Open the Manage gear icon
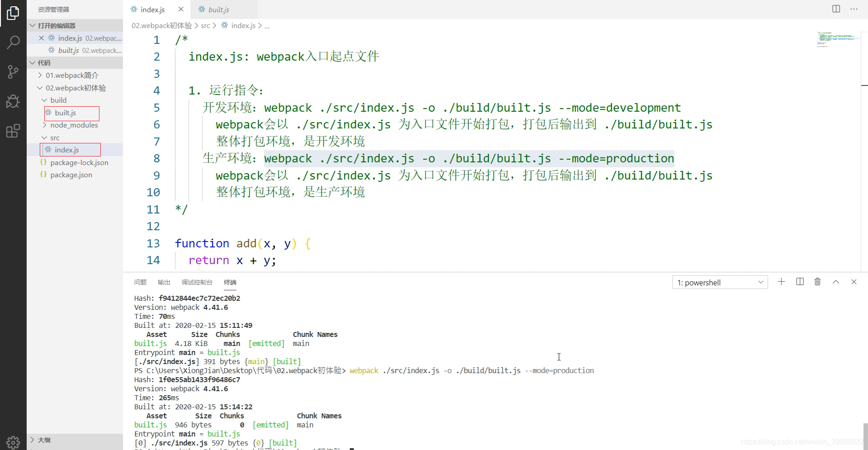 click(x=13, y=442)
